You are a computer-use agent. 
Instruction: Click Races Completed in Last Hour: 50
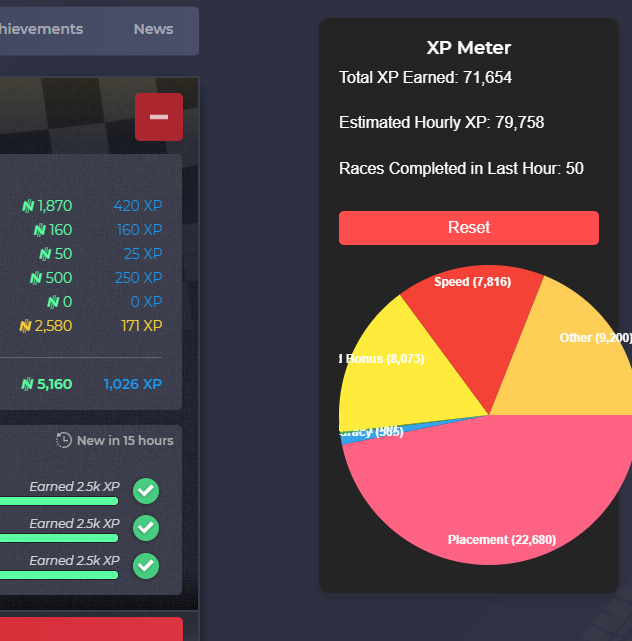tap(461, 168)
